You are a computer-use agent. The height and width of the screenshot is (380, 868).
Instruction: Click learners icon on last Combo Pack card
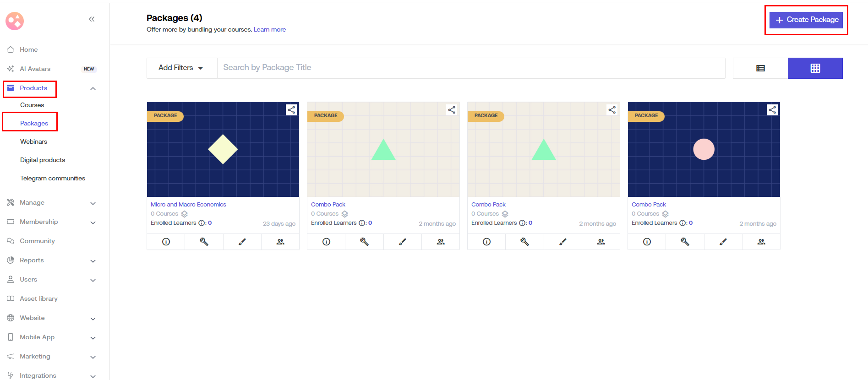pos(761,242)
